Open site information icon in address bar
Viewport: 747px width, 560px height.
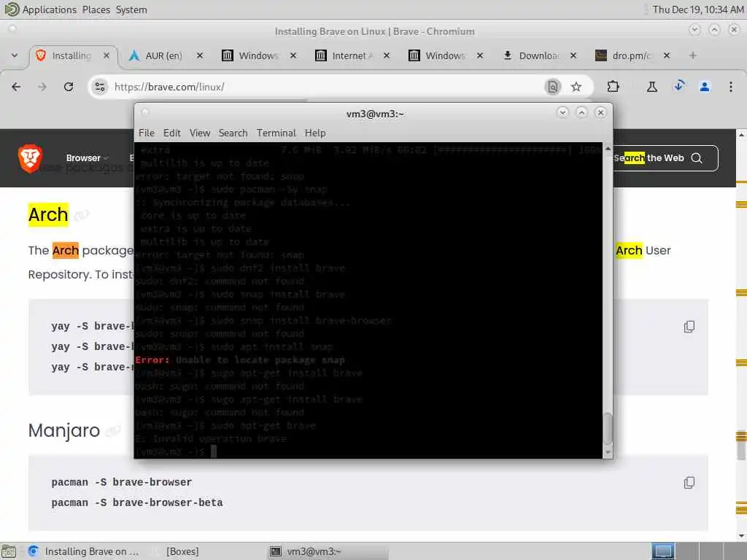click(100, 87)
